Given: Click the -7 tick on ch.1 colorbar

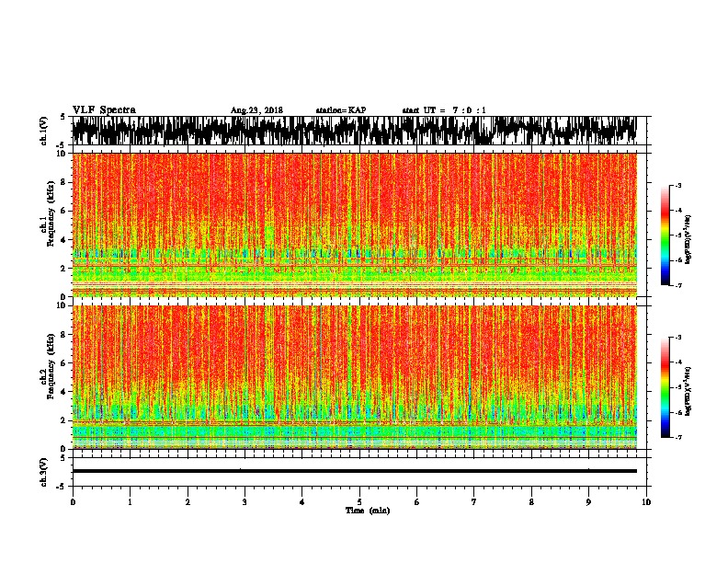Looking at the screenshot, I should coord(678,285).
